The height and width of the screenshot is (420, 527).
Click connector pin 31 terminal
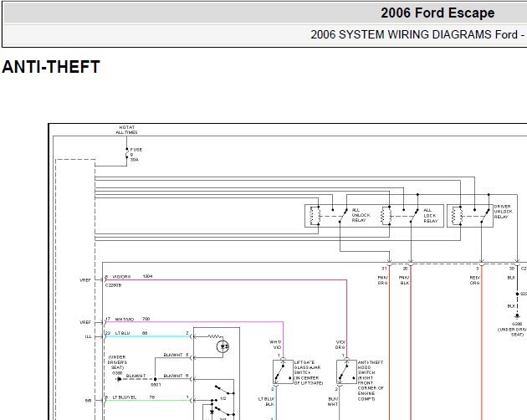(389, 264)
